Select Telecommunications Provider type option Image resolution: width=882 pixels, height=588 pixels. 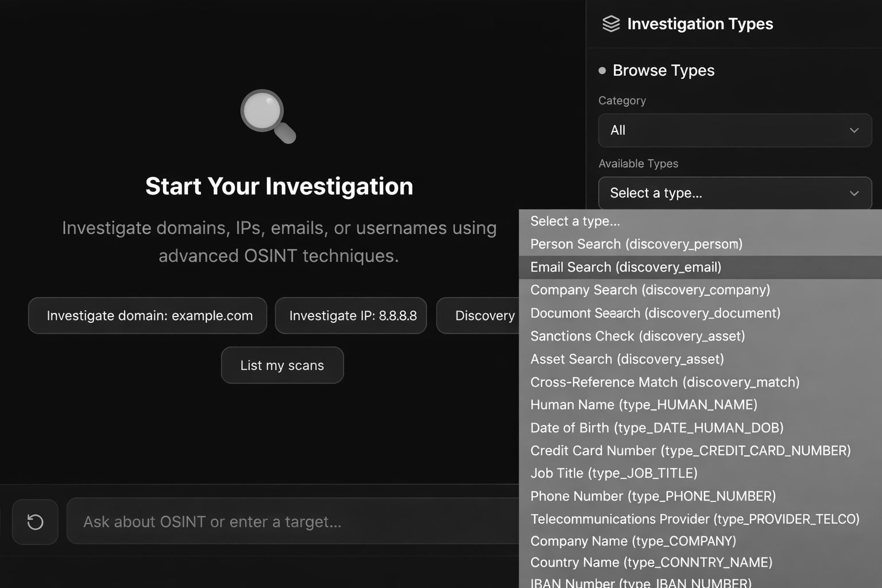point(694,519)
